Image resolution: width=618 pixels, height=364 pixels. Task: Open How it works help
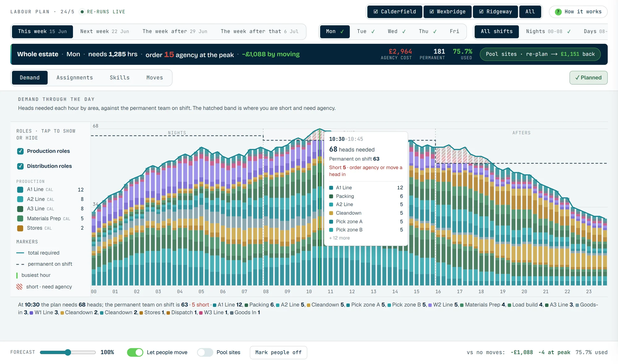click(x=578, y=12)
